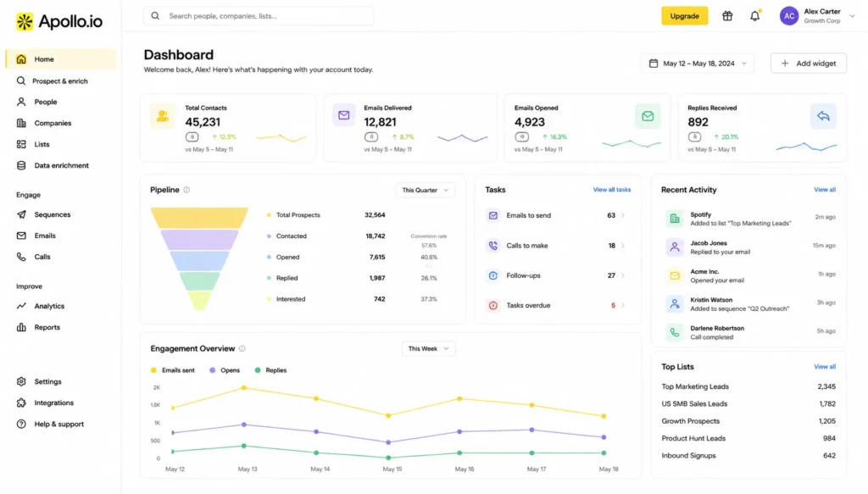Expand the Tasks overdue chevron
The image size is (868, 494).
coord(623,305)
